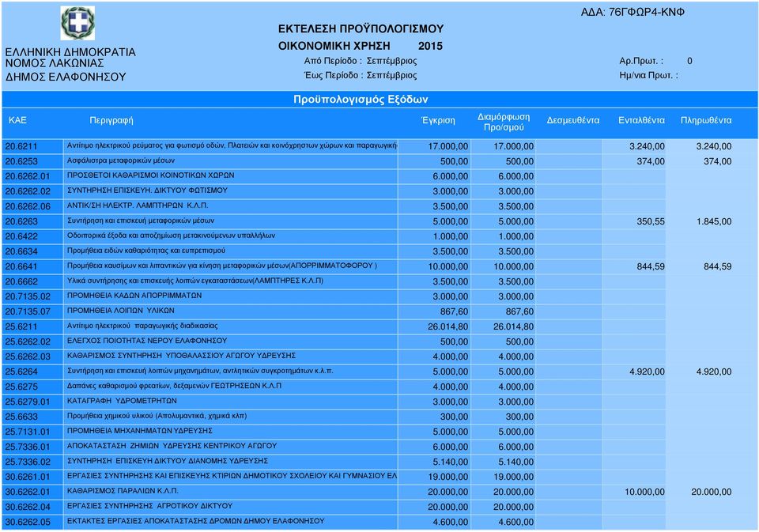Click the 5.140,00 value in Έγκριση column
The width and height of the screenshot is (759, 532).
(451, 462)
